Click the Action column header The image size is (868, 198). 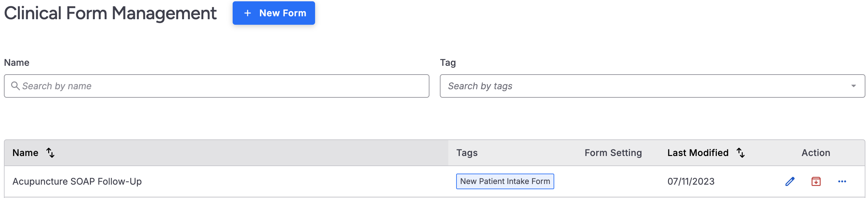pyautogui.click(x=816, y=153)
